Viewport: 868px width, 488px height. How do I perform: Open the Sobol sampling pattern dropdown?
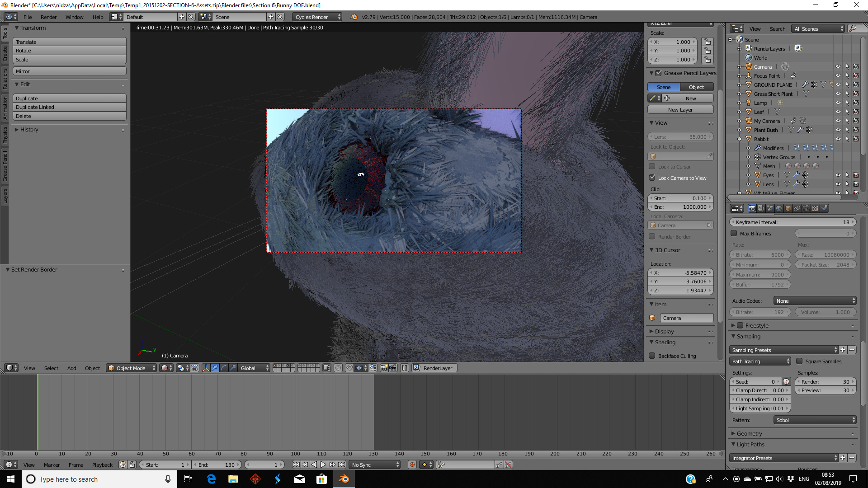pyautogui.click(x=815, y=420)
